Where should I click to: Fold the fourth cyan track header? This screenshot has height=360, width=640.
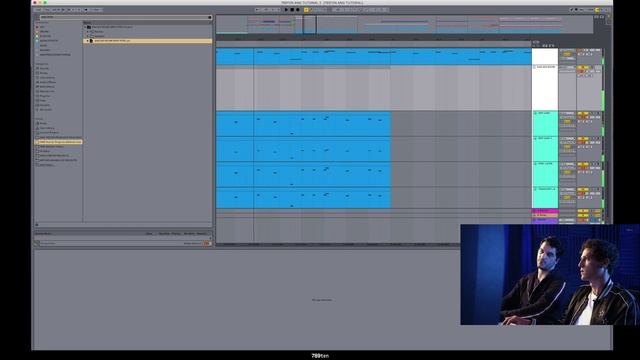[535, 189]
